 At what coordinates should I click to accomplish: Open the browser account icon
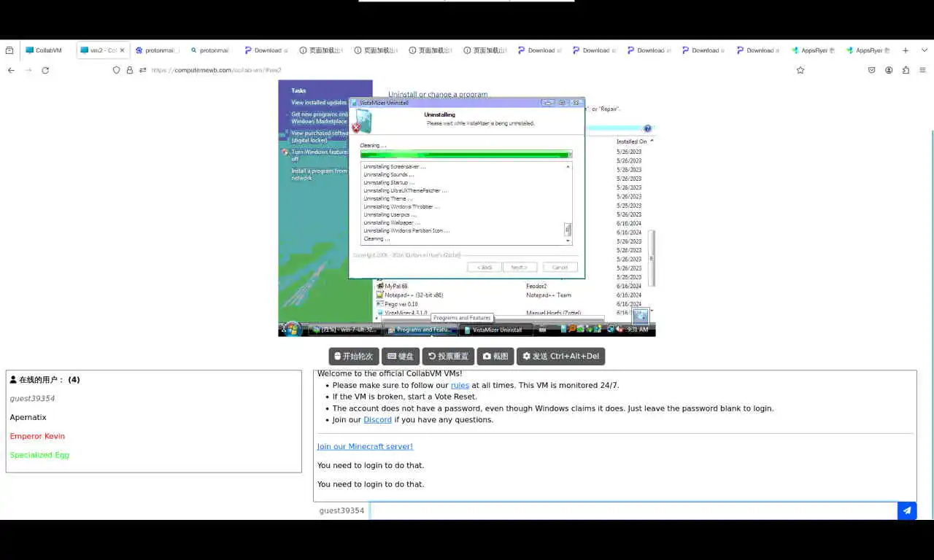(x=889, y=70)
